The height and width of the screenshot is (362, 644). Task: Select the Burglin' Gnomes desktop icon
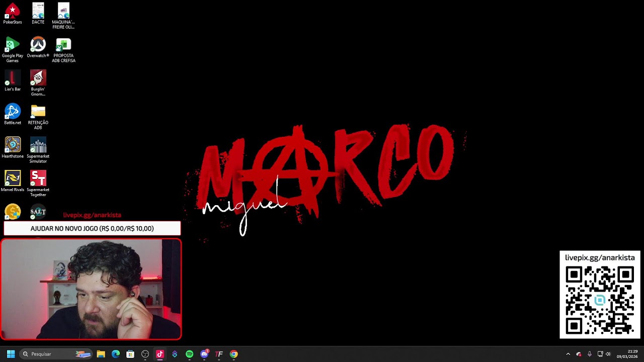(x=38, y=83)
